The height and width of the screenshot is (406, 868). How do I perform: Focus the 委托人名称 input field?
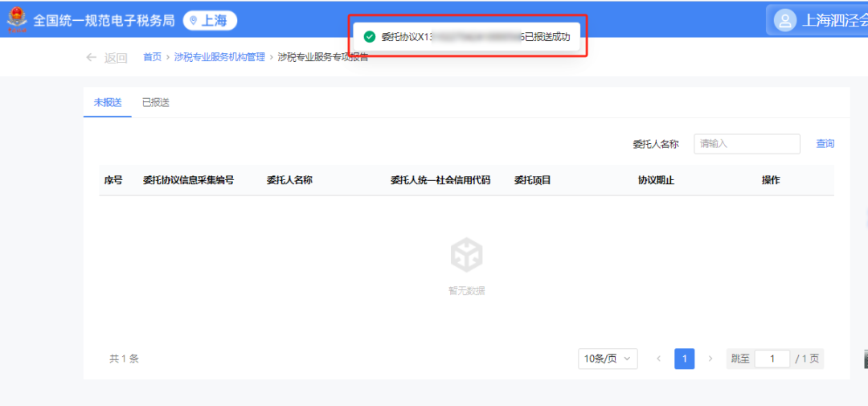tap(747, 144)
